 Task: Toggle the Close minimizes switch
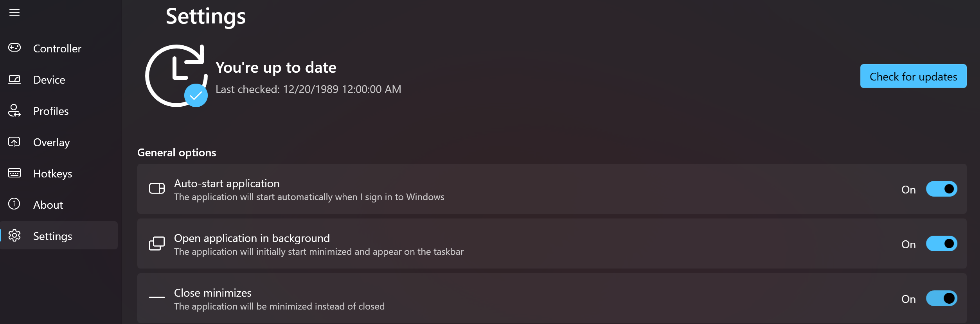click(x=941, y=299)
